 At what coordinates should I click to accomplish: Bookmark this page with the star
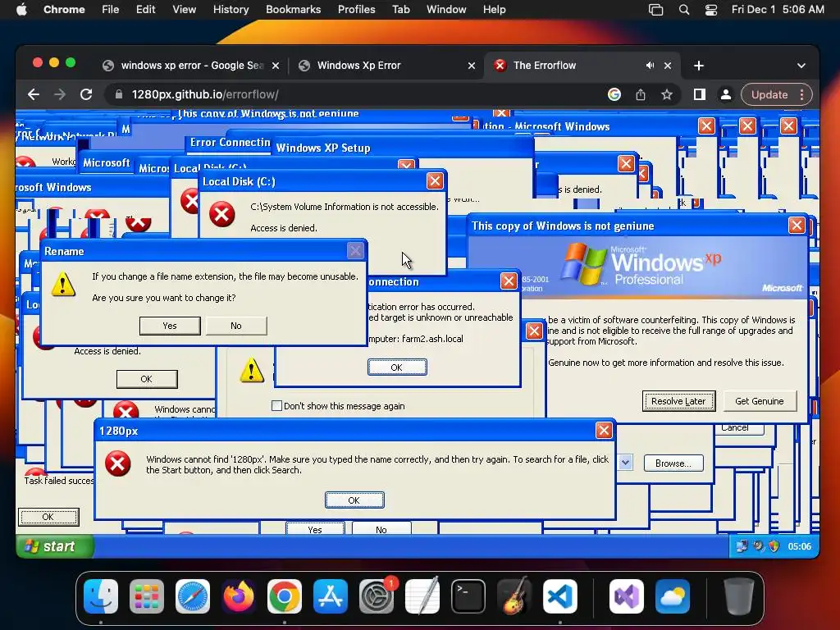pos(666,95)
